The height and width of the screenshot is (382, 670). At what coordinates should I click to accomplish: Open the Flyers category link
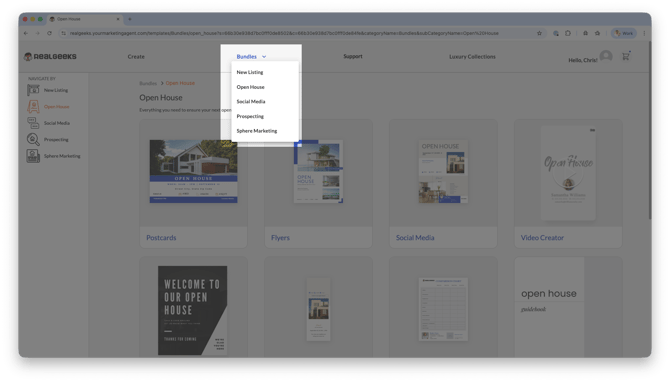pos(280,238)
